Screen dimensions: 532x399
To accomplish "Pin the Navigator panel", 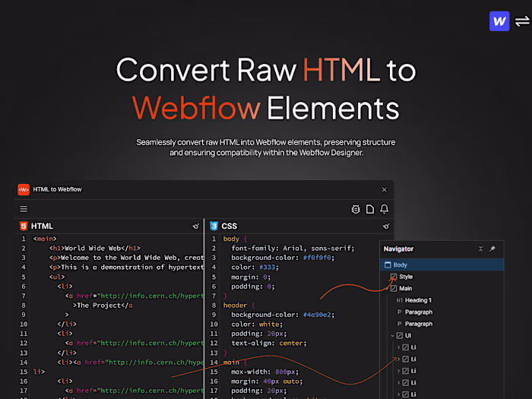I will 492,249.
